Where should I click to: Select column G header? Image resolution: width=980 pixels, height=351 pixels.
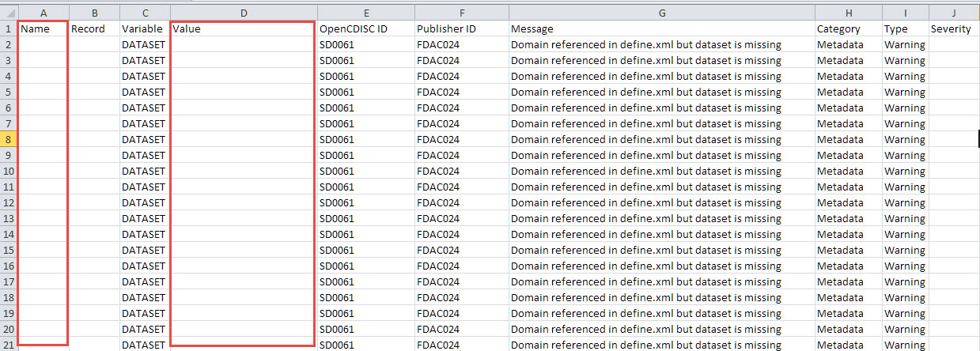pyautogui.click(x=661, y=13)
